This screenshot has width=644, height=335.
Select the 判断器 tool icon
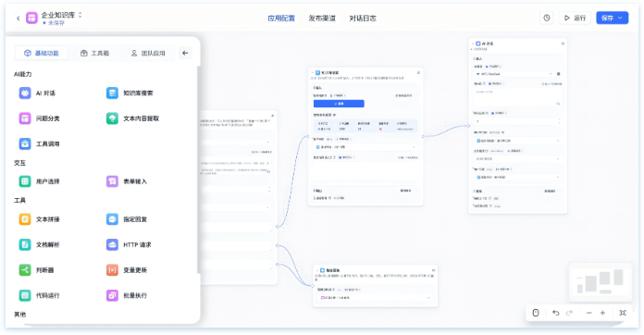pos(25,270)
